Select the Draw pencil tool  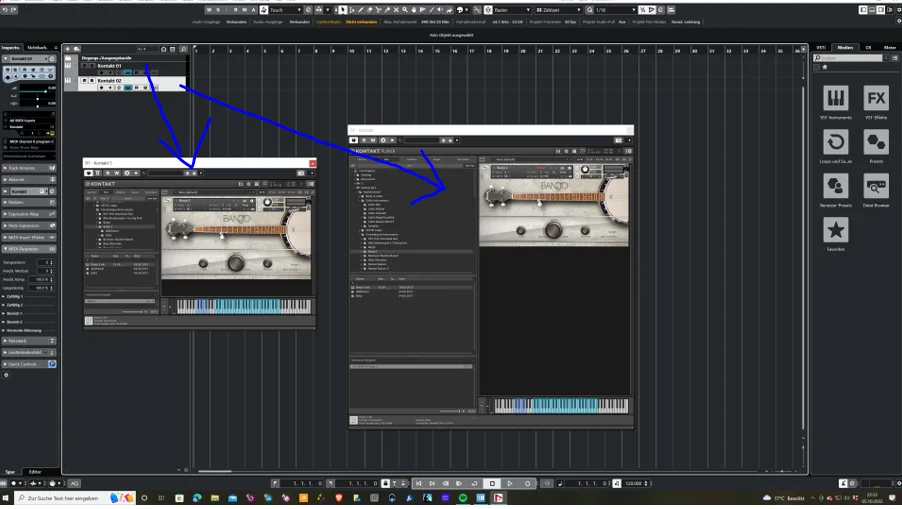pyautogui.click(x=361, y=10)
